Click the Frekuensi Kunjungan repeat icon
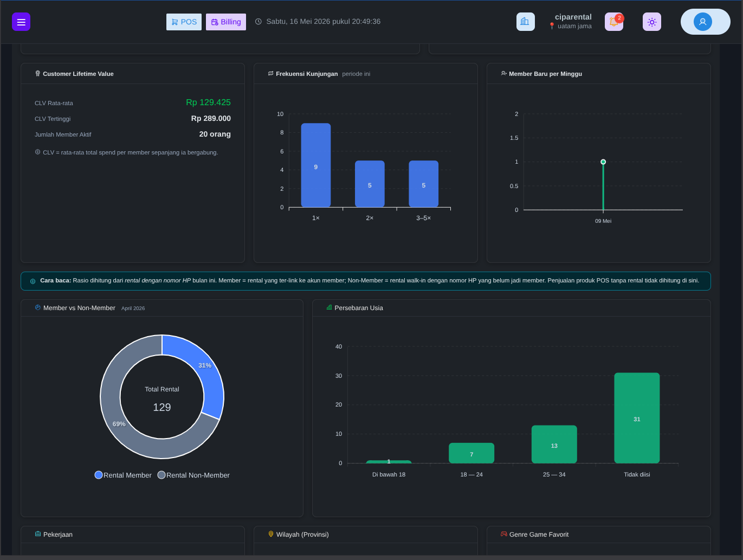743x560 pixels. pos(270,74)
